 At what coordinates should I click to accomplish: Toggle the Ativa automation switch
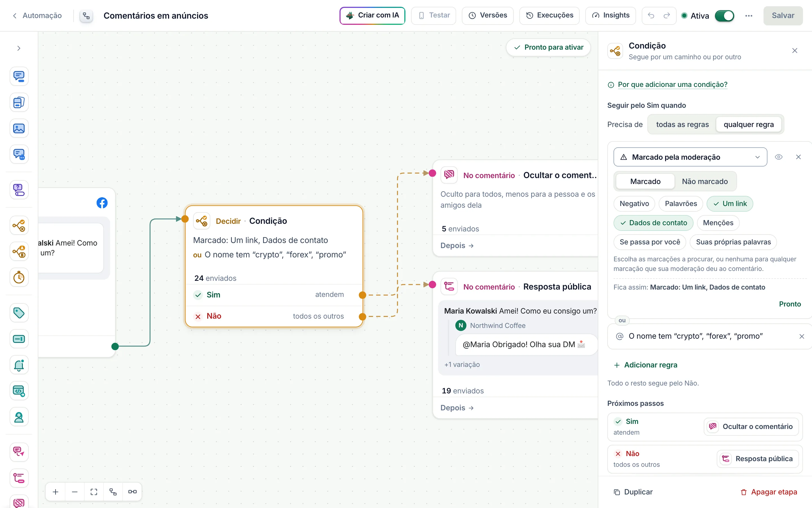[x=724, y=16]
